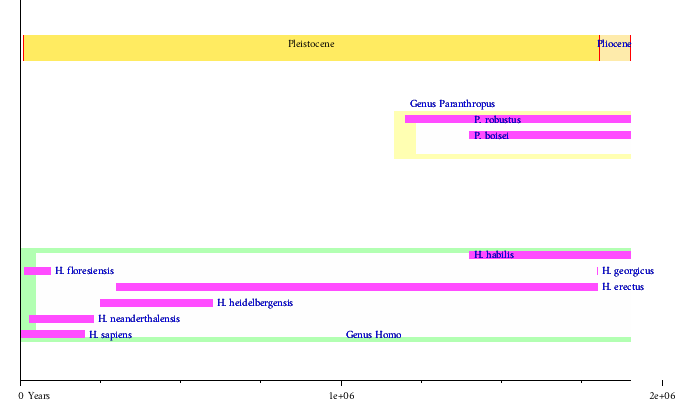Click the H. georgicus text label

click(628, 271)
